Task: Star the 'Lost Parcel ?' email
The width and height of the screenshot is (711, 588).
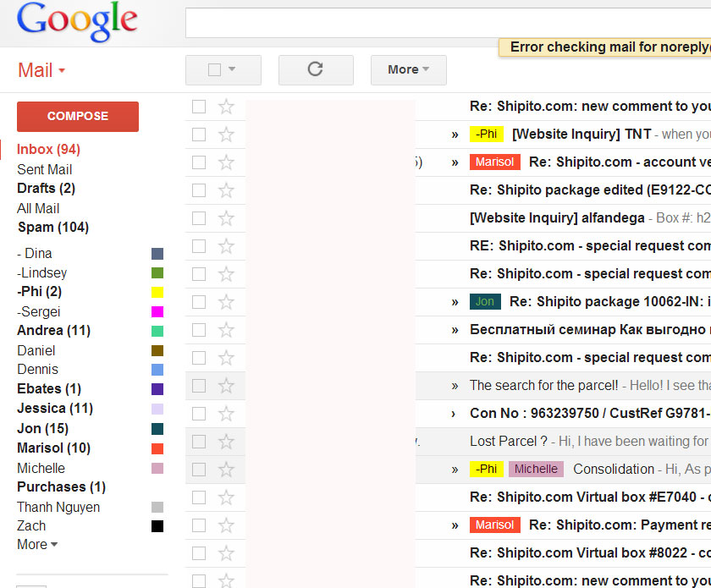Action: [226, 442]
